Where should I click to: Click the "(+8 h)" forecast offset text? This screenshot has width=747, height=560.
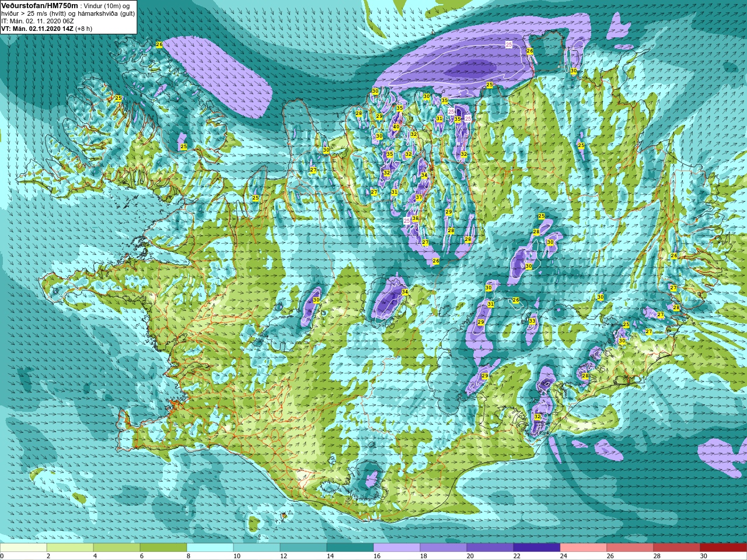point(83,29)
